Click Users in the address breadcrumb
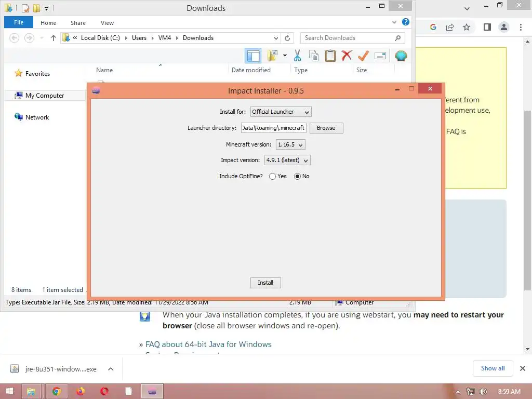The height and width of the screenshot is (399, 532). click(x=139, y=38)
